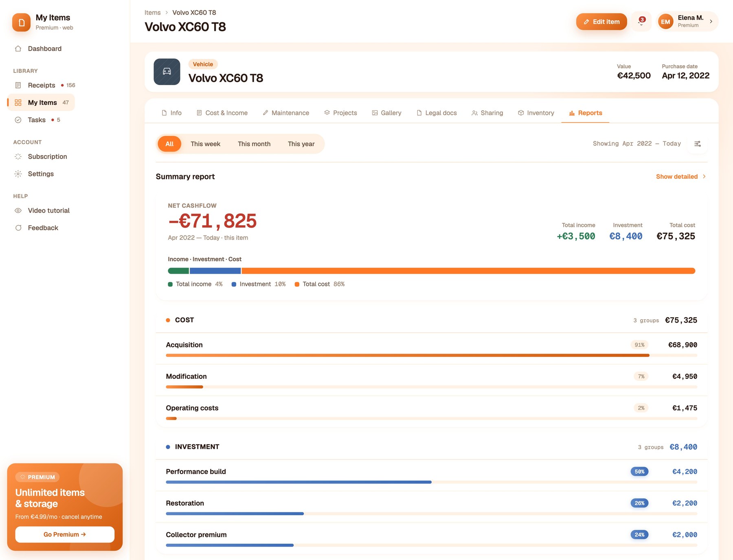733x560 pixels.
Task: Switch to the Inventory tab
Action: click(x=536, y=113)
